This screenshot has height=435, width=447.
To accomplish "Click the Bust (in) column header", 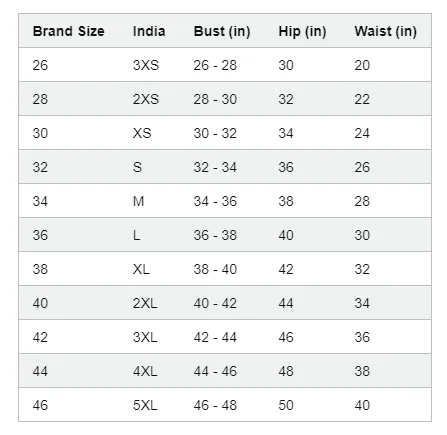I will (222, 31).
